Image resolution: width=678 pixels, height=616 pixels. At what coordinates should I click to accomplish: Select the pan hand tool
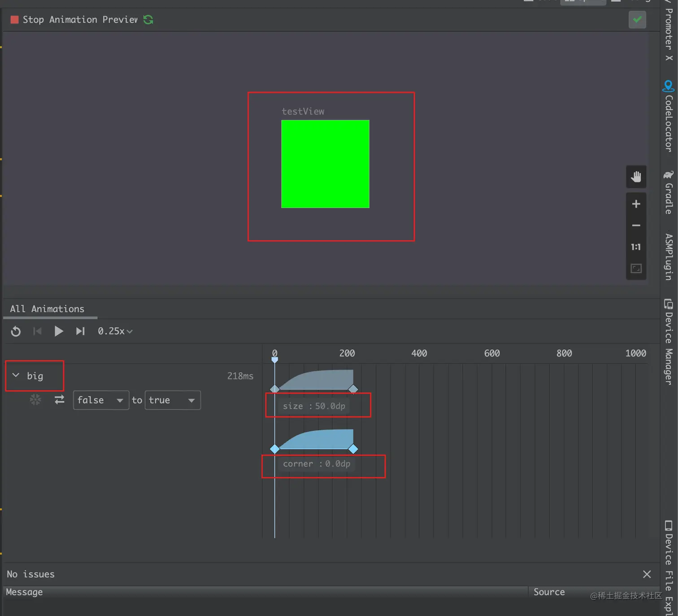point(636,177)
